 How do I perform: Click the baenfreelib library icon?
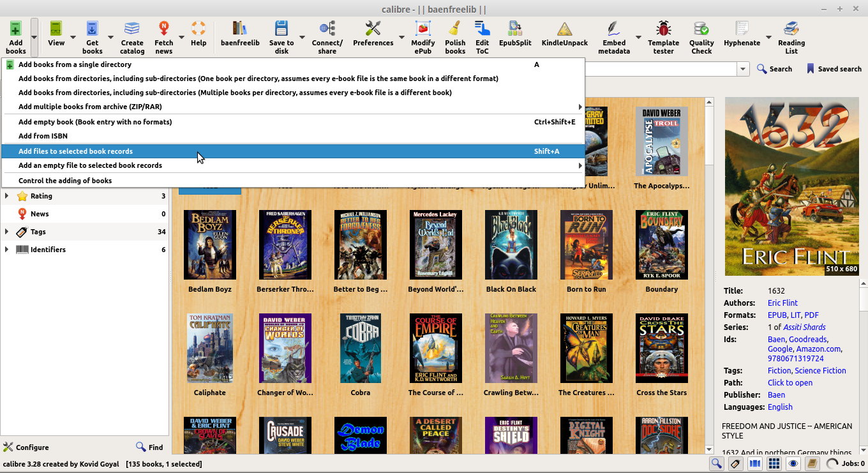tap(240, 29)
